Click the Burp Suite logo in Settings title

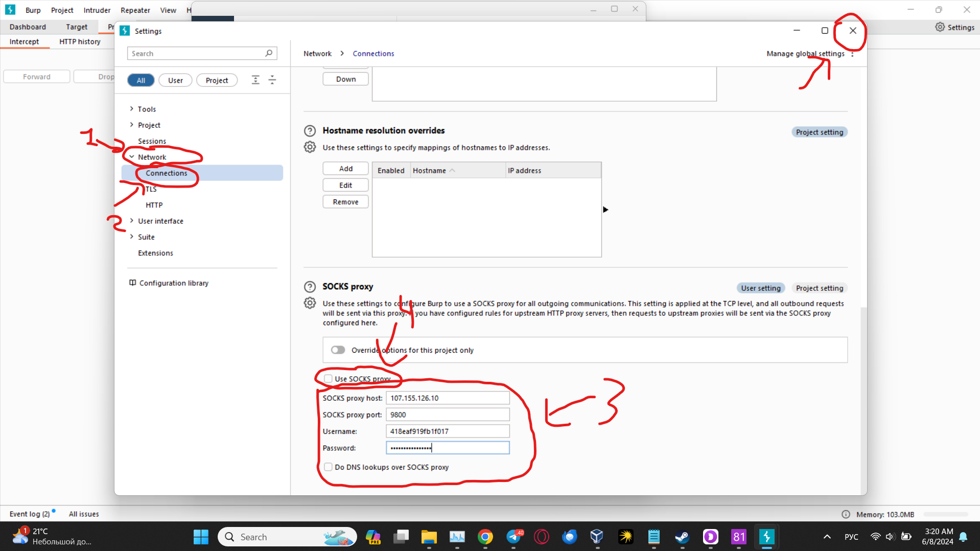click(125, 31)
